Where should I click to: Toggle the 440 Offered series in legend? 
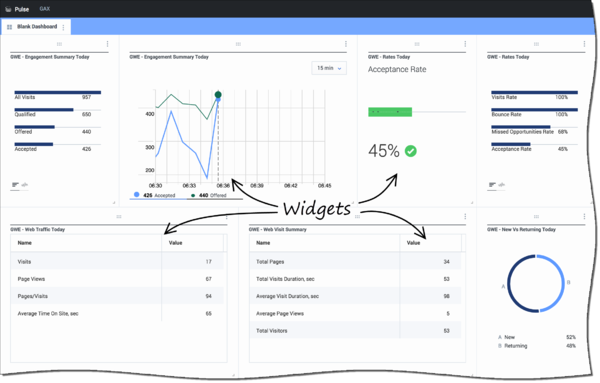[x=209, y=195]
